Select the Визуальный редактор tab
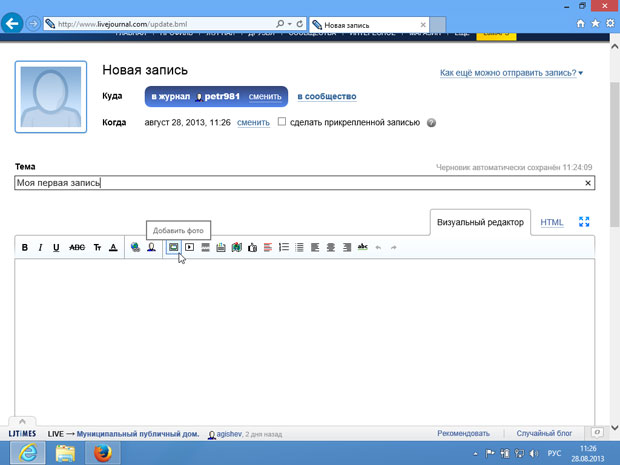This screenshot has height=465, width=620. click(480, 222)
